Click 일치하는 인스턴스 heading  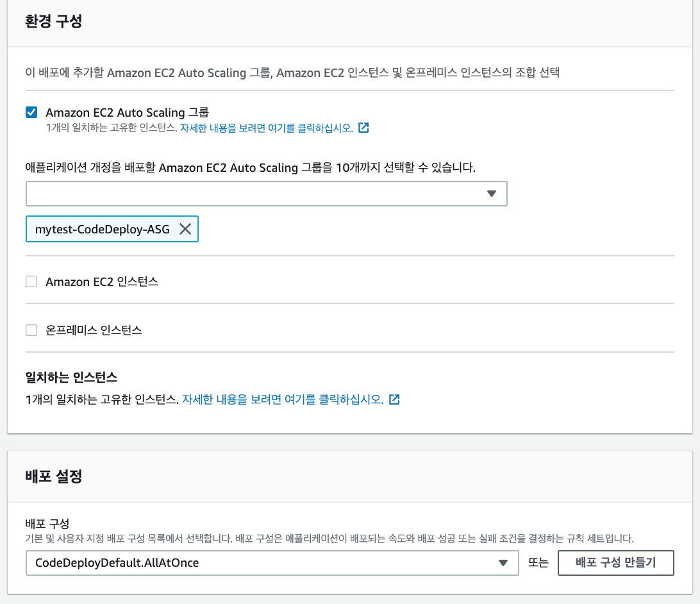pyautogui.click(x=71, y=377)
